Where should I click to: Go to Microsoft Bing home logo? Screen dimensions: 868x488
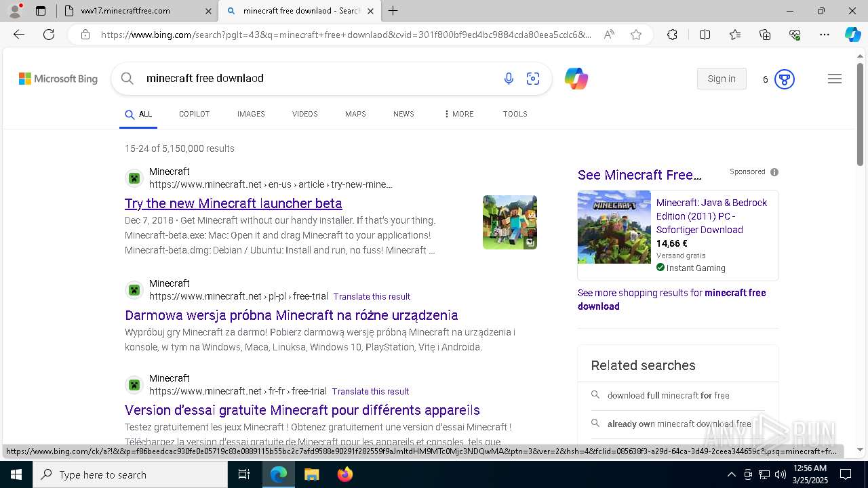[x=58, y=79]
